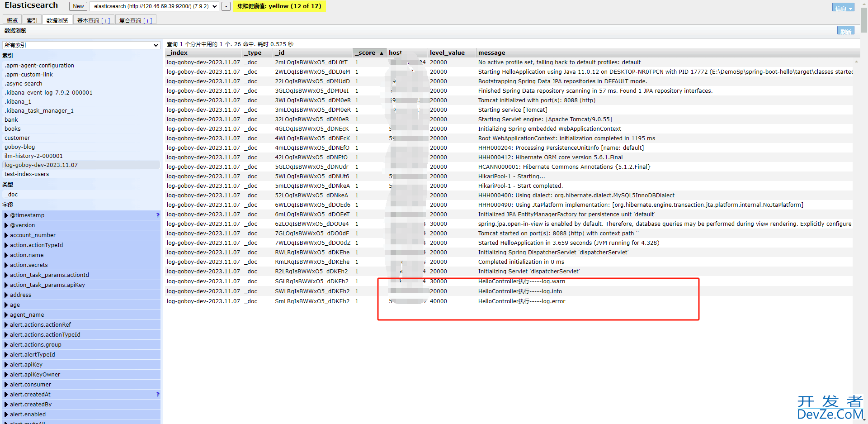Open row HelloController log.info message

[509, 291]
